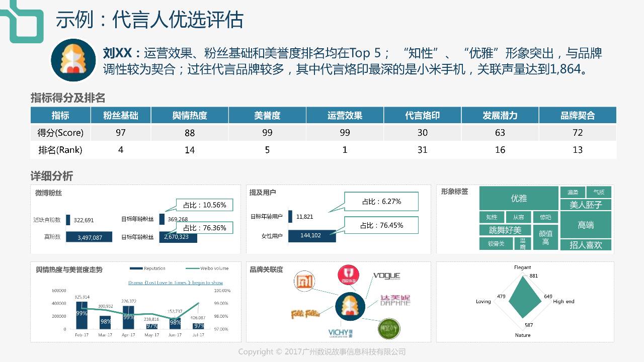644x362 pixels.
Task: Click the 高端 tag tile
Action: 586,225
